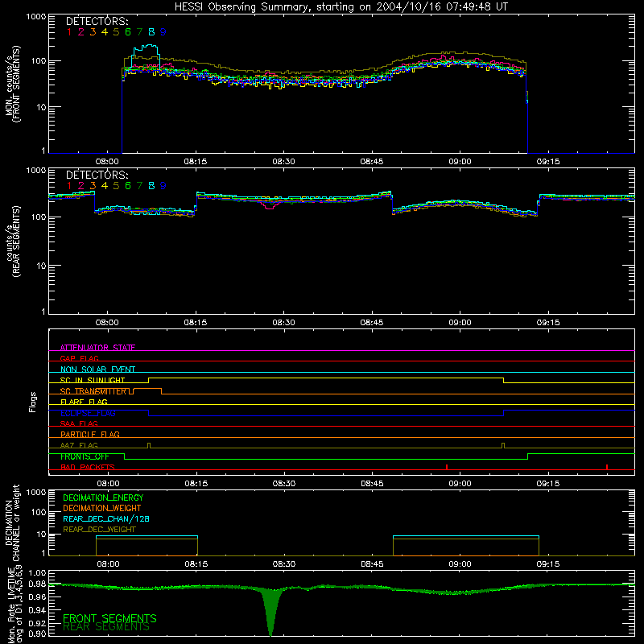
Task: Click the pink detector 2 dip in rear plot
Action: (x=270, y=205)
